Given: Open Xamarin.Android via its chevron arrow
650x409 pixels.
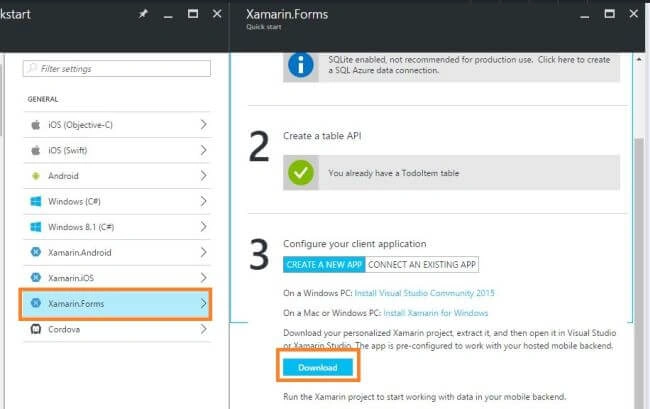Looking at the screenshot, I should (204, 252).
